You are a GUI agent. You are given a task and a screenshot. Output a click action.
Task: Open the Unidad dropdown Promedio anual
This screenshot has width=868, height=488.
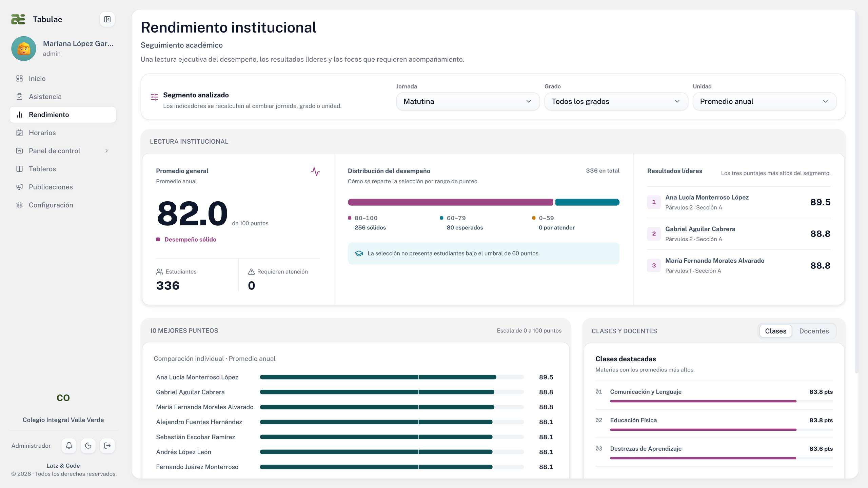[764, 101]
